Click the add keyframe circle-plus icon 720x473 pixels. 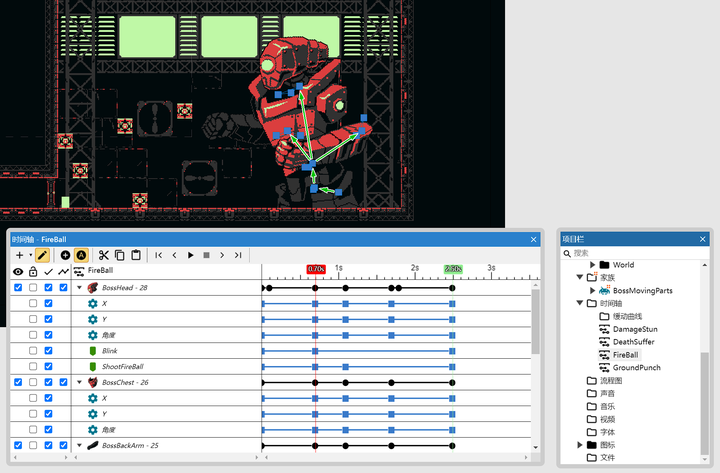pyautogui.click(x=65, y=255)
